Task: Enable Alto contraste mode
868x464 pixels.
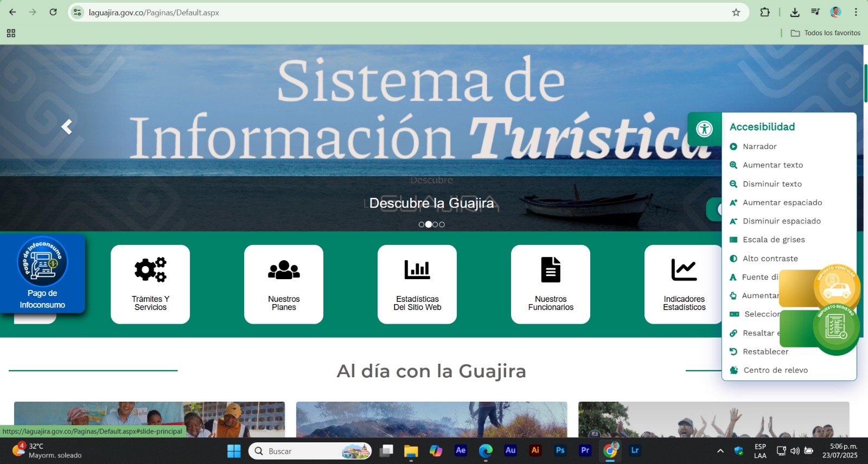Action: tap(770, 259)
